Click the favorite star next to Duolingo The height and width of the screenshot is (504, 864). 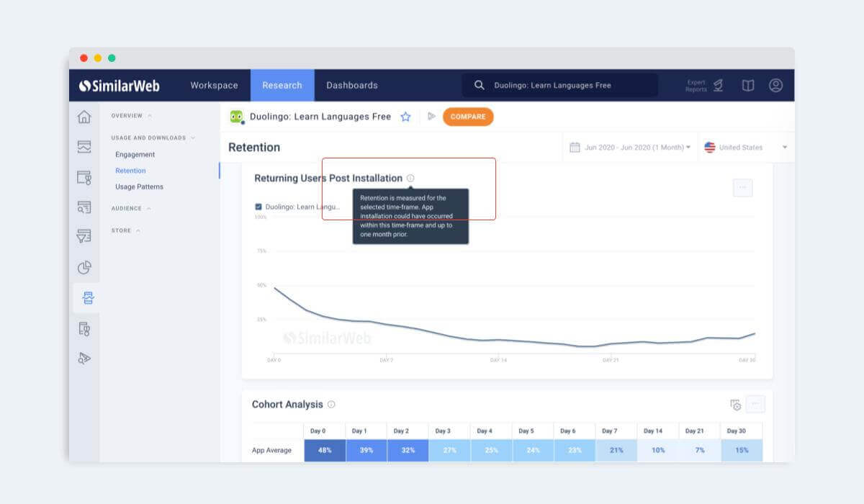[x=405, y=117]
